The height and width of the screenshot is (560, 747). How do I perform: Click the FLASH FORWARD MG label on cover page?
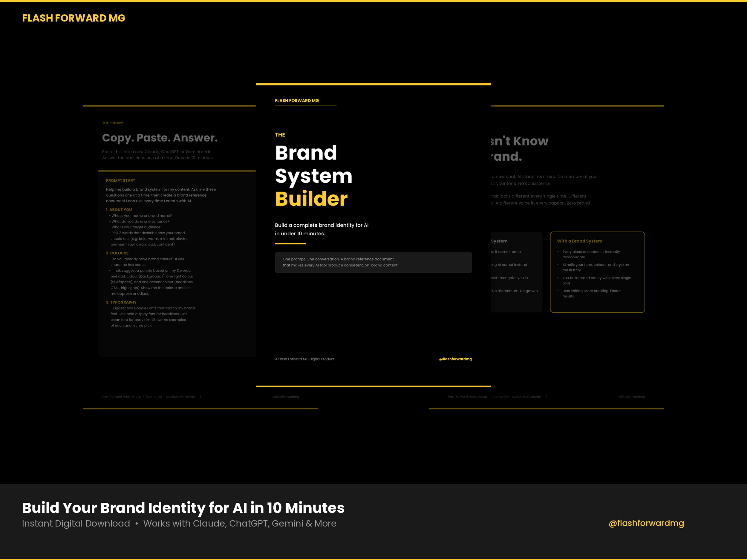coord(297,100)
